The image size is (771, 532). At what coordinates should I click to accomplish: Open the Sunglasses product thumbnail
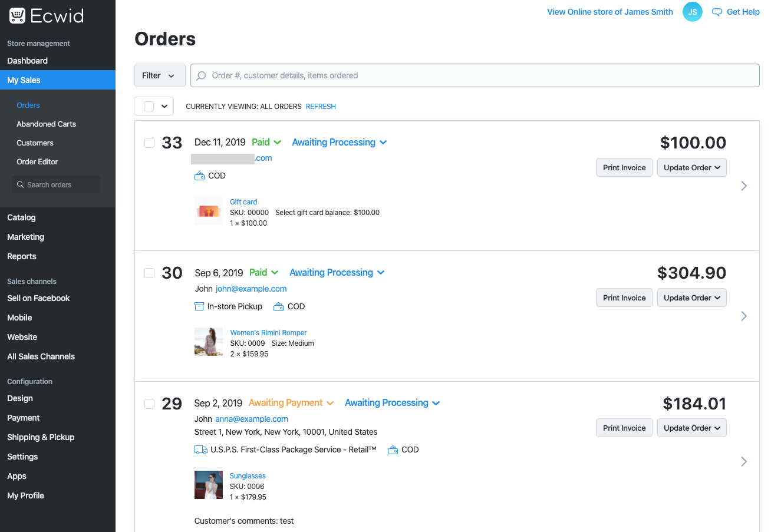209,485
